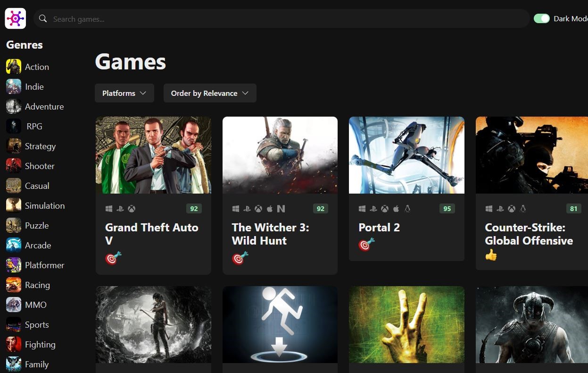
Task: Click the Platformer genre icon
Action: [x=14, y=265]
